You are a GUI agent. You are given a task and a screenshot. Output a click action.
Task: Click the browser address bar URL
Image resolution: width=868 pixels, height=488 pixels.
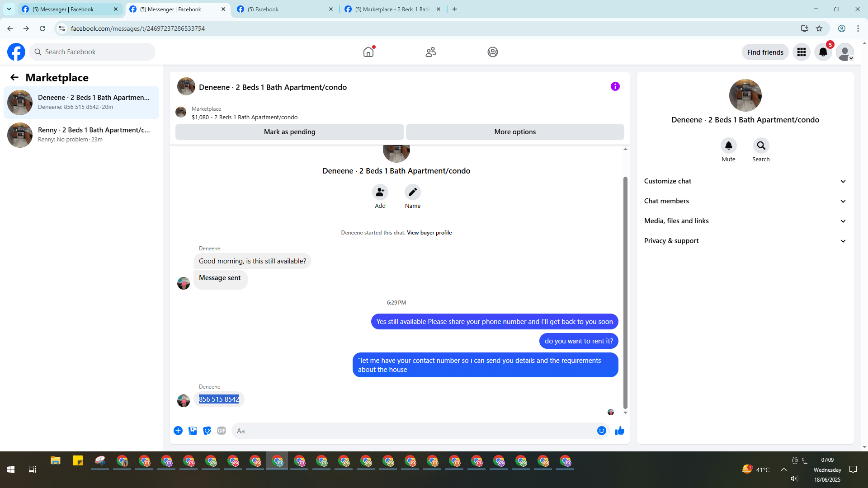[138, 28]
